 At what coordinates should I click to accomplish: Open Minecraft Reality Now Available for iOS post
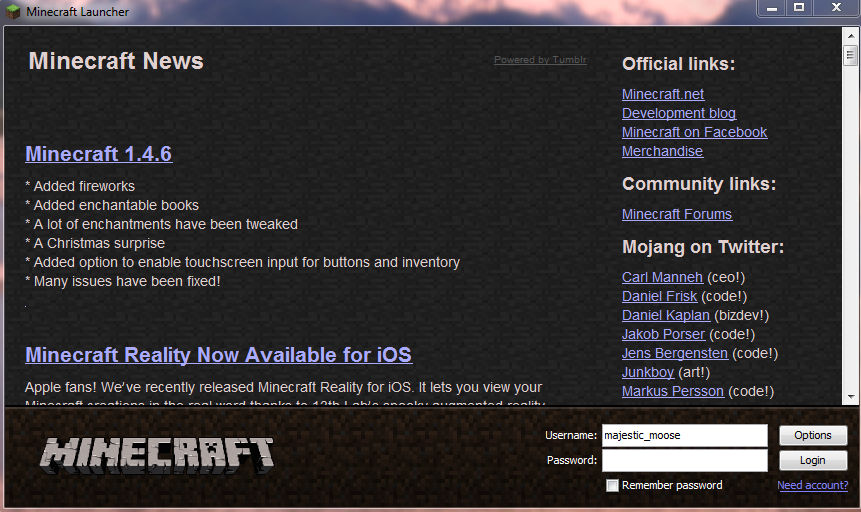[219, 355]
